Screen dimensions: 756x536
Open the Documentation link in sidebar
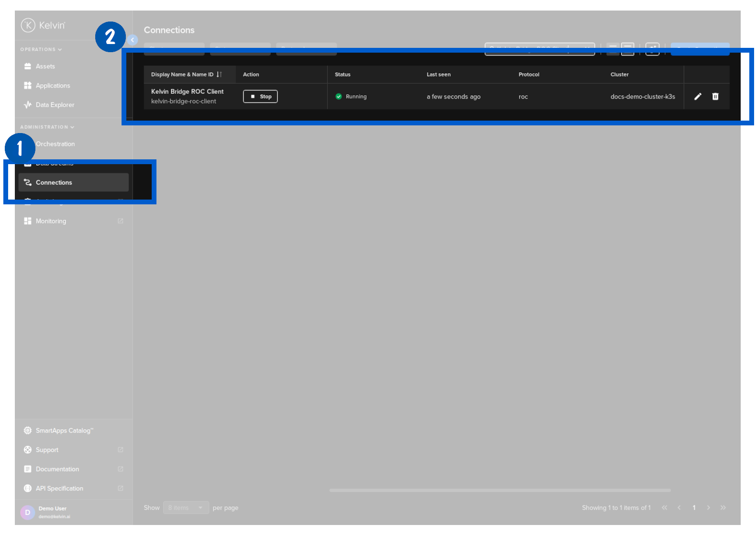pyautogui.click(x=57, y=469)
